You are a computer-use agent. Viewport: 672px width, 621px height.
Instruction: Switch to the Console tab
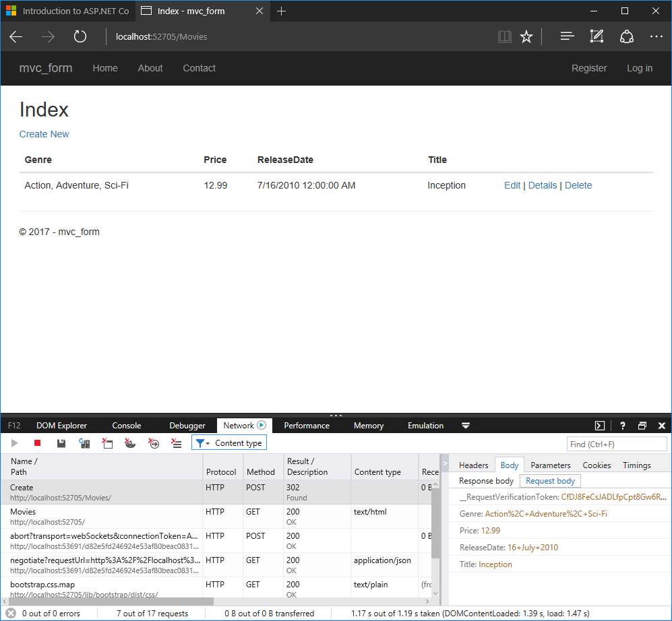coord(127,426)
